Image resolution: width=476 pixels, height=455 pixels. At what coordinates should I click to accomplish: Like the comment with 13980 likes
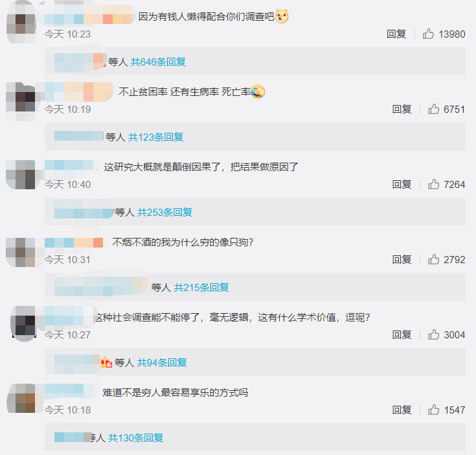point(428,34)
